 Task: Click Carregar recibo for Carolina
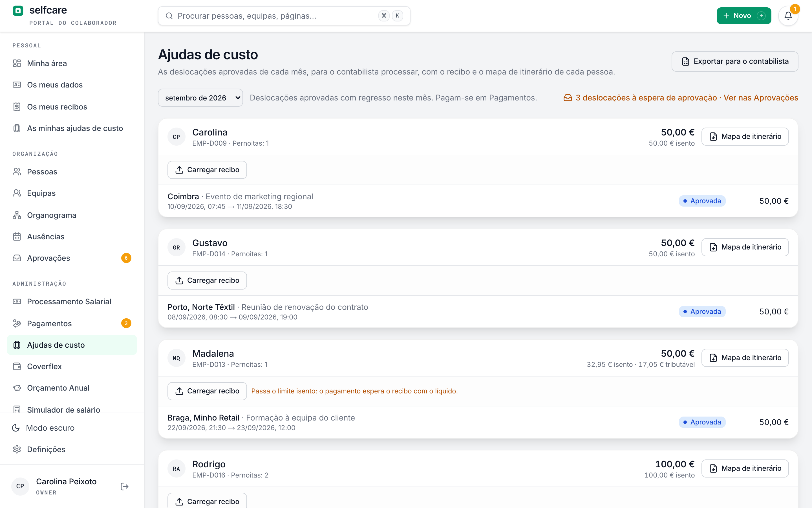pos(207,170)
